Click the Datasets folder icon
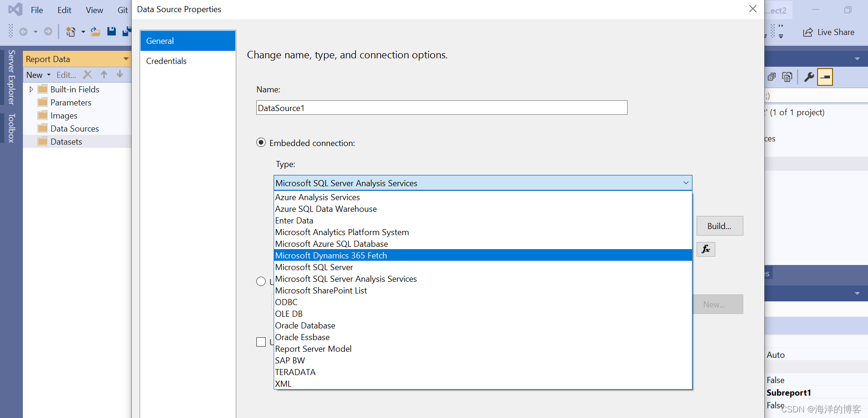 pyautogui.click(x=43, y=141)
